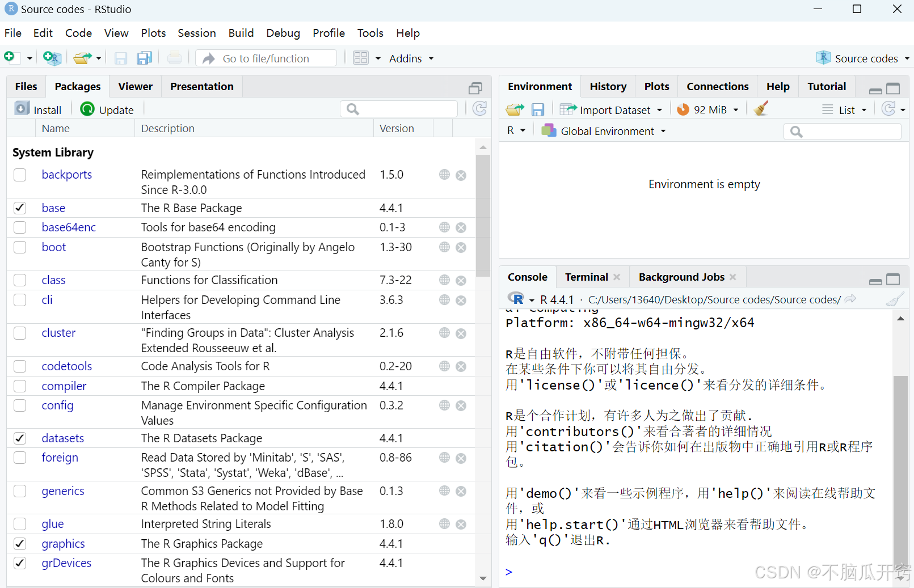Uncheck the base package checkbox
This screenshot has width=914, height=588.
coord(20,208)
